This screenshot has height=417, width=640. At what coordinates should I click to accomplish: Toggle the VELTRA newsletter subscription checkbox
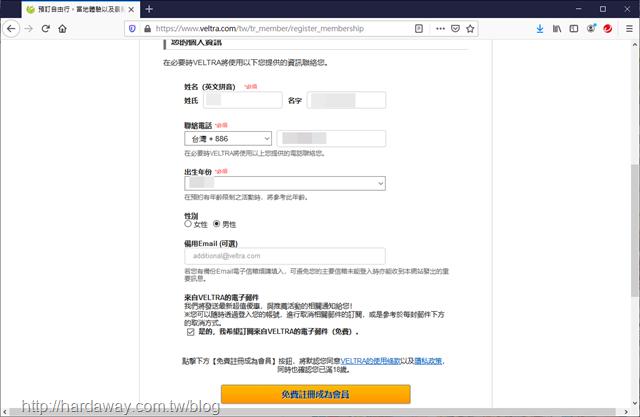(x=191, y=332)
